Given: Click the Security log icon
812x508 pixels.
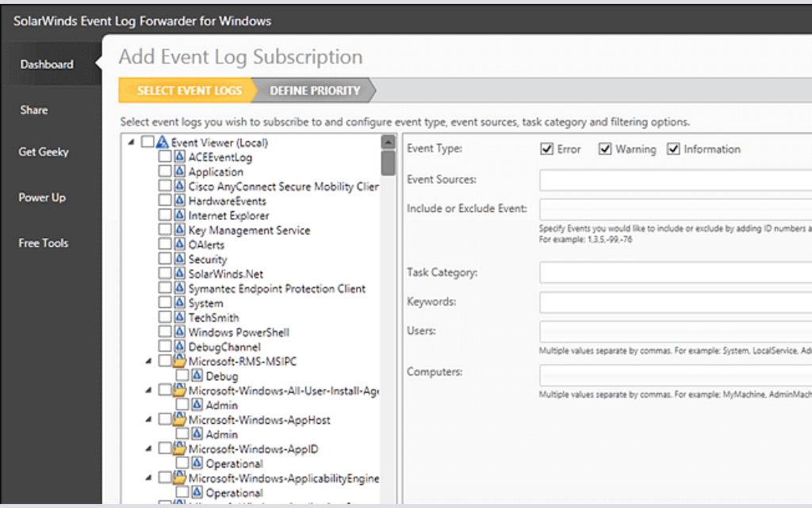Looking at the screenshot, I should click(179, 260).
